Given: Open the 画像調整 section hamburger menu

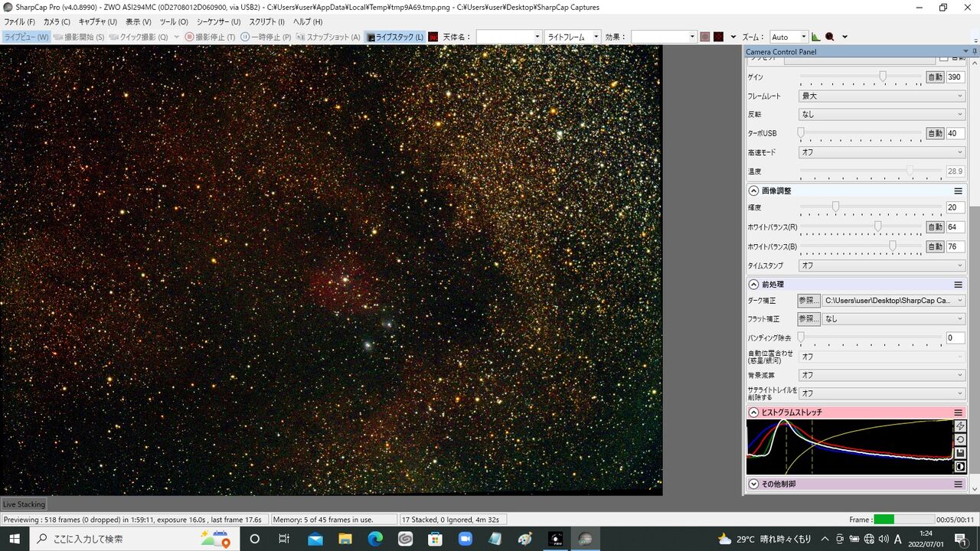Looking at the screenshot, I should tap(958, 191).
